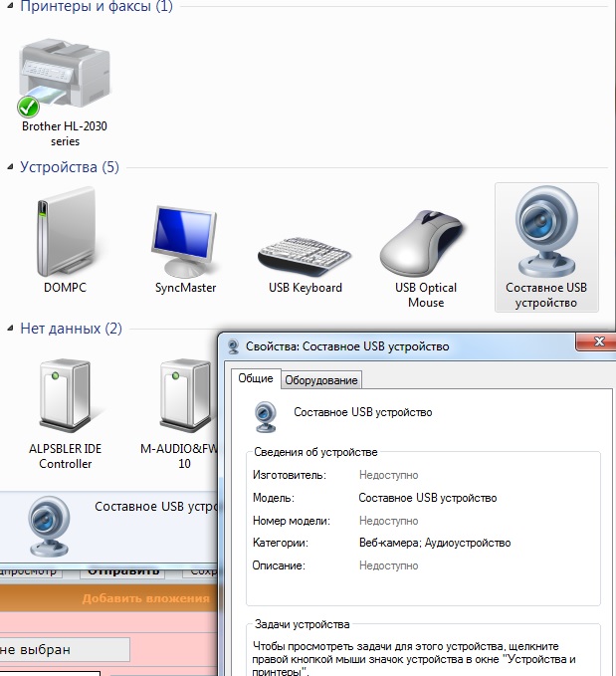Click the Веб-камера; Аудиоустройство categories value

pyautogui.click(x=435, y=543)
